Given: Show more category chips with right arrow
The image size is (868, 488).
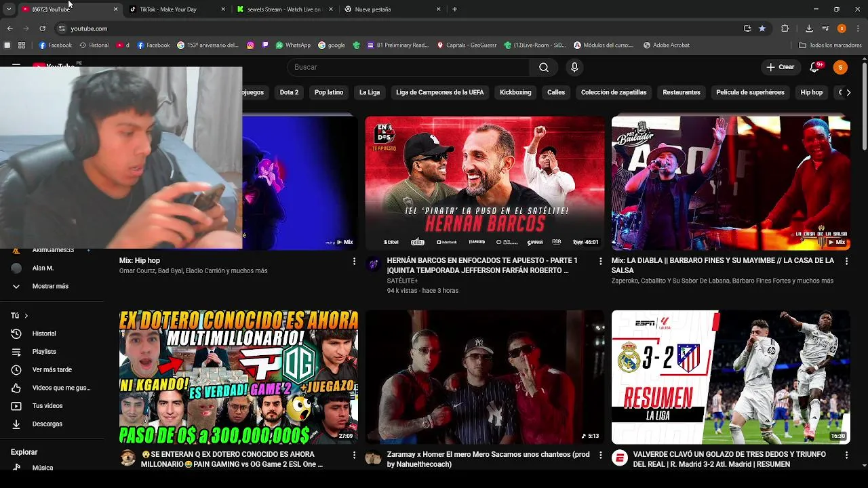Looking at the screenshot, I should 848,92.
